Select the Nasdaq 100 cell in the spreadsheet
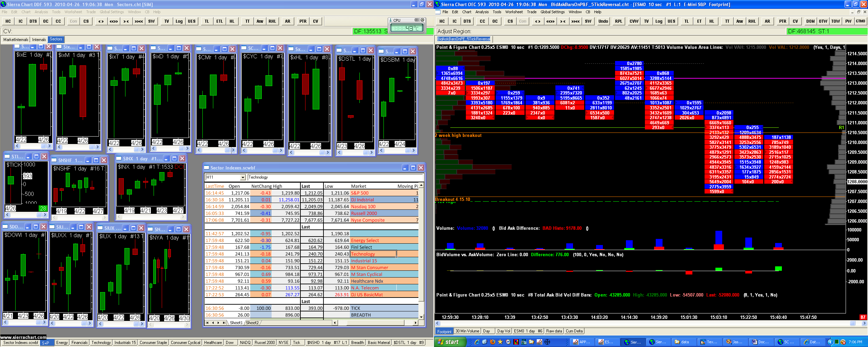 [x=373, y=207]
